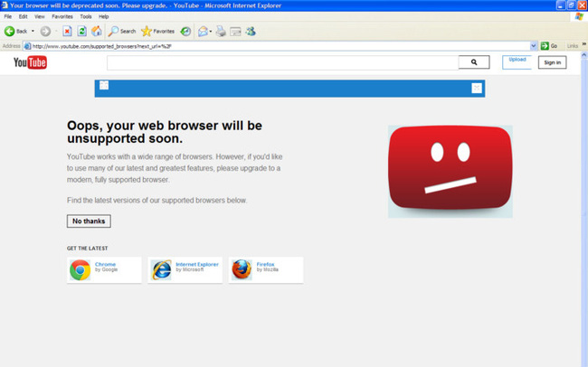The width and height of the screenshot is (588, 367).
Task: Click the magnifier search button
Action: point(474,62)
